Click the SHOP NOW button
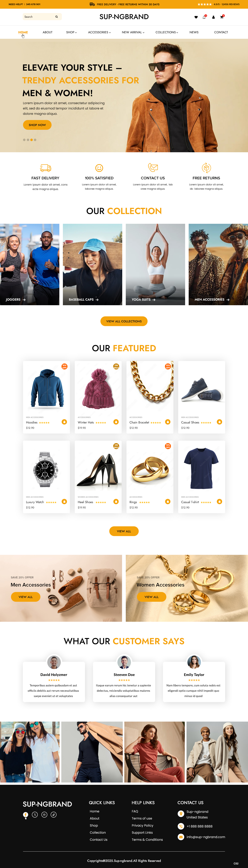The height and width of the screenshot is (868, 248). tap(37, 125)
